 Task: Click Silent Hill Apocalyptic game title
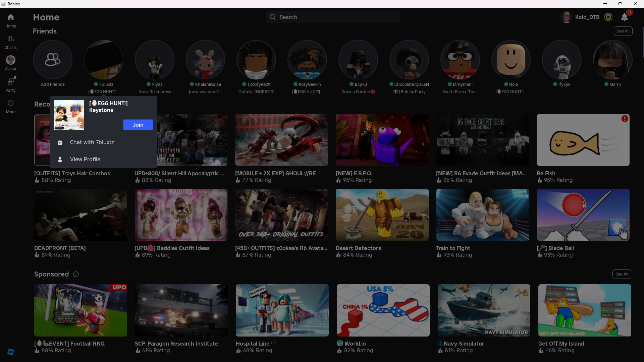click(x=179, y=173)
